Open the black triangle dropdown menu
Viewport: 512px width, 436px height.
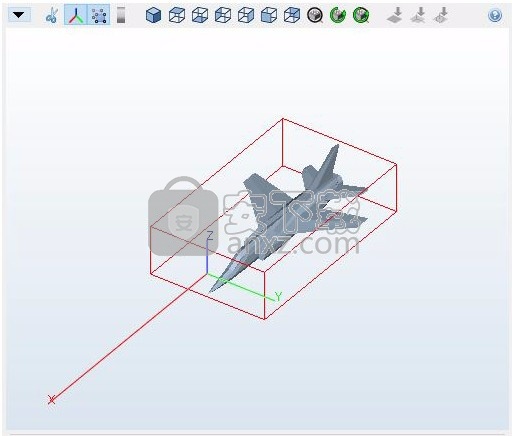19,15
